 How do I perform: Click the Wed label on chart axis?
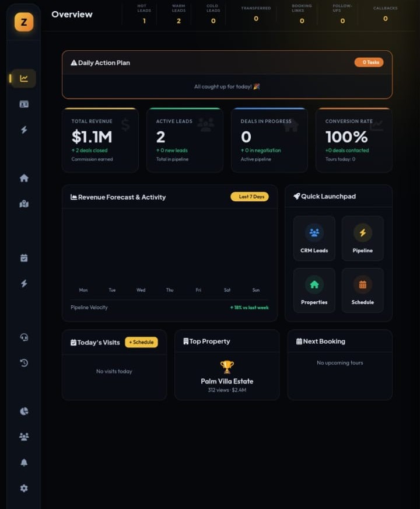coord(141,290)
